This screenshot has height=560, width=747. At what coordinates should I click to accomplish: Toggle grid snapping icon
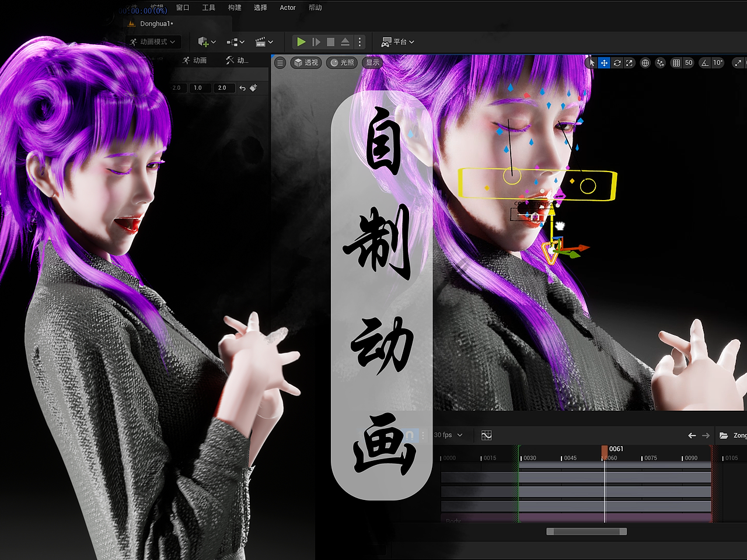coord(676,62)
